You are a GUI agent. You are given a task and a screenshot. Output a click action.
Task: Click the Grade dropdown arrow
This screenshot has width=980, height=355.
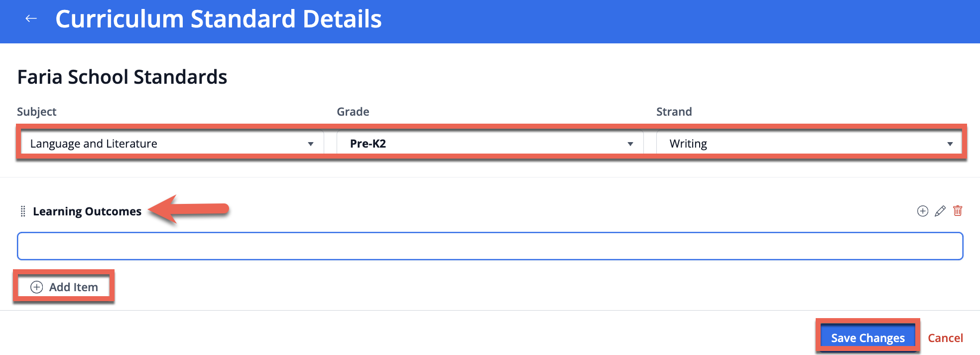[x=630, y=144]
